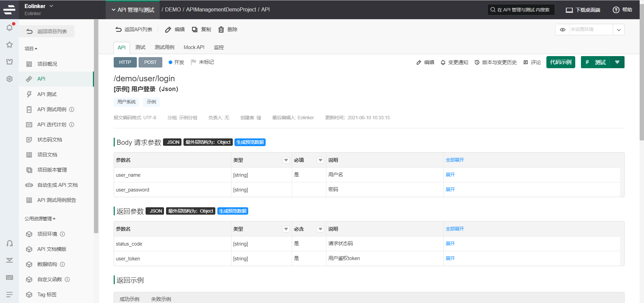The height and width of the screenshot is (303, 644).
Task: Expand the green 测试 button dropdown arrow
Action: click(x=617, y=62)
